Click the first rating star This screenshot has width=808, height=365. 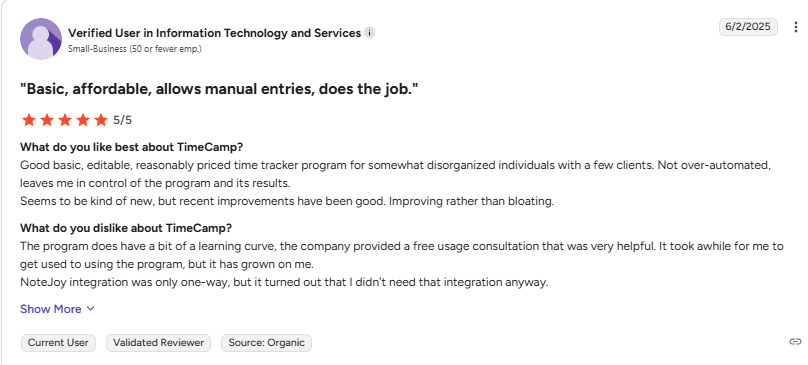(29, 120)
